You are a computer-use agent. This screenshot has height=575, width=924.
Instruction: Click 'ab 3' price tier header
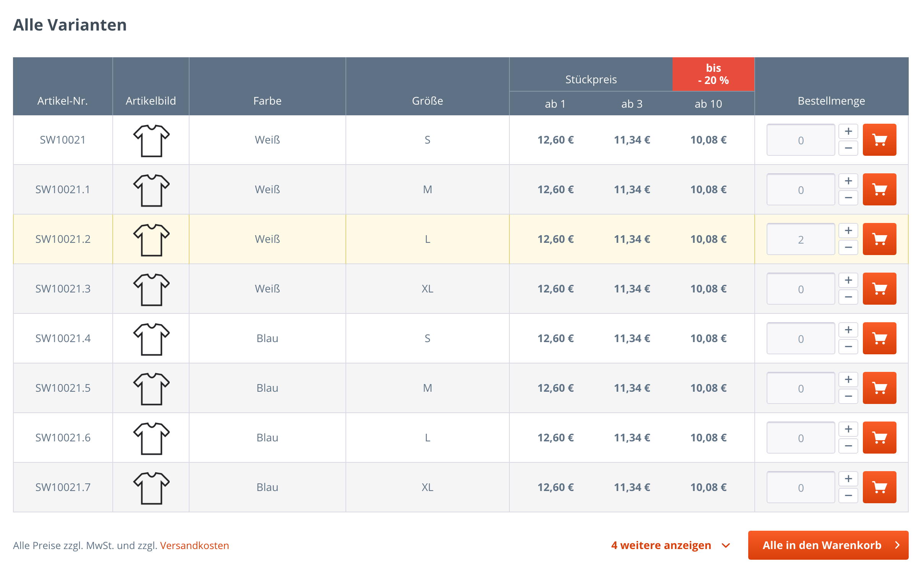[x=632, y=104]
